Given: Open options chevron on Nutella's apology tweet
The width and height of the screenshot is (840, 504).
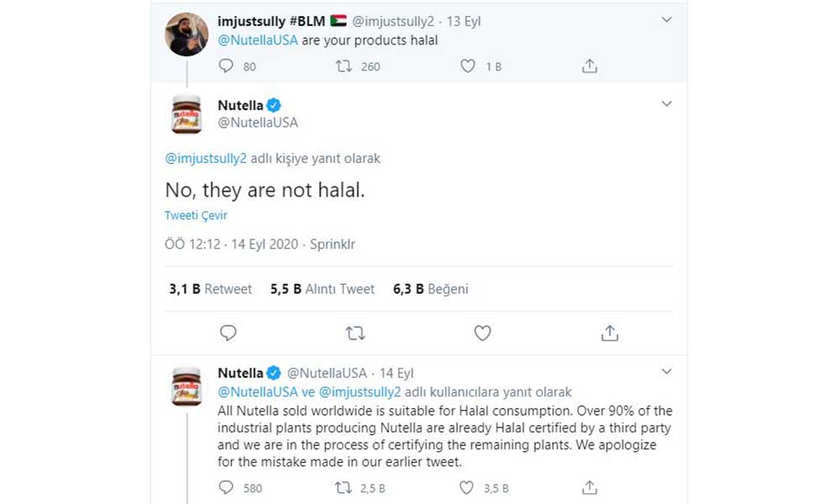Looking at the screenshot, I should (x=666, y=371).
